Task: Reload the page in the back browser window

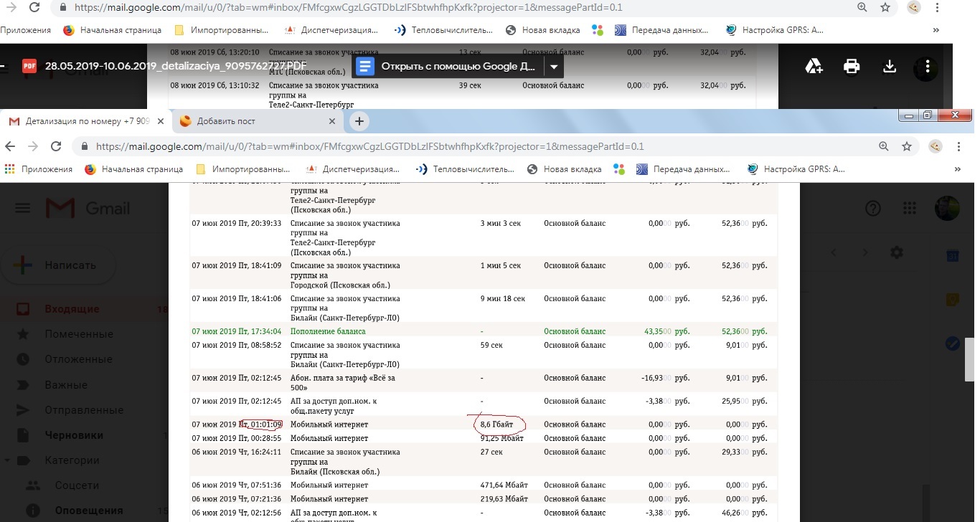Action: (34, 8)
